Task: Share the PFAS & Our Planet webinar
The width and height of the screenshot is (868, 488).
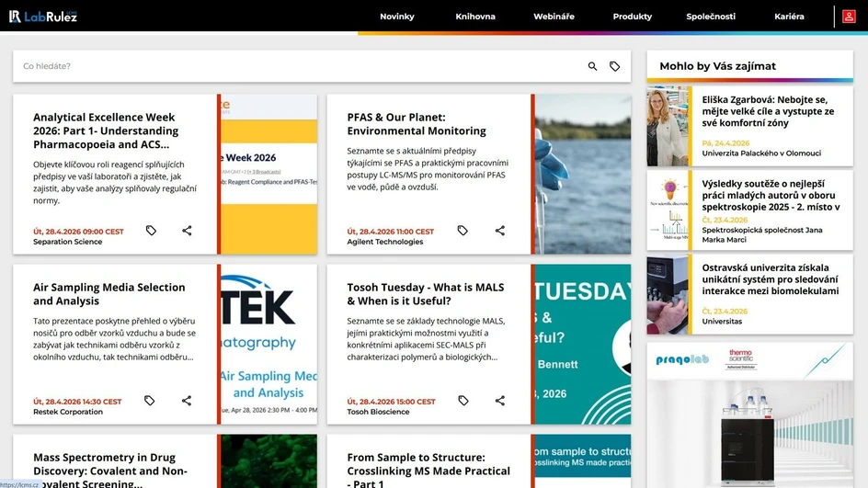Action: pos(500,230)
